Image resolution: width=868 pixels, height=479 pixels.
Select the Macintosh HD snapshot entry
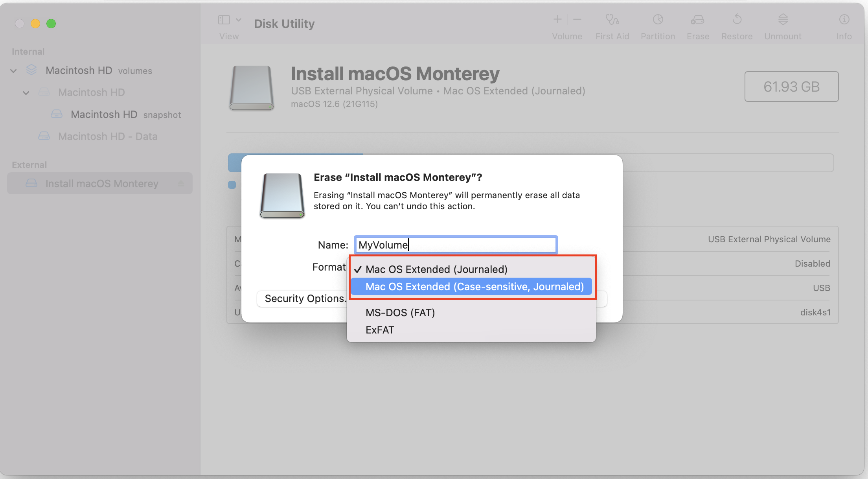(x=104, y=114)
